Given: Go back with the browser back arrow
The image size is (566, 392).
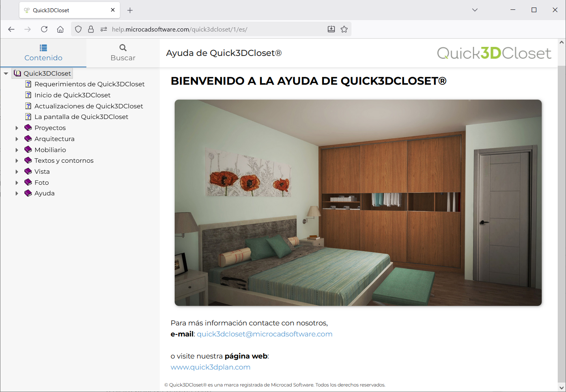Looking at the screenshot, I should click(x=11, y=29).
